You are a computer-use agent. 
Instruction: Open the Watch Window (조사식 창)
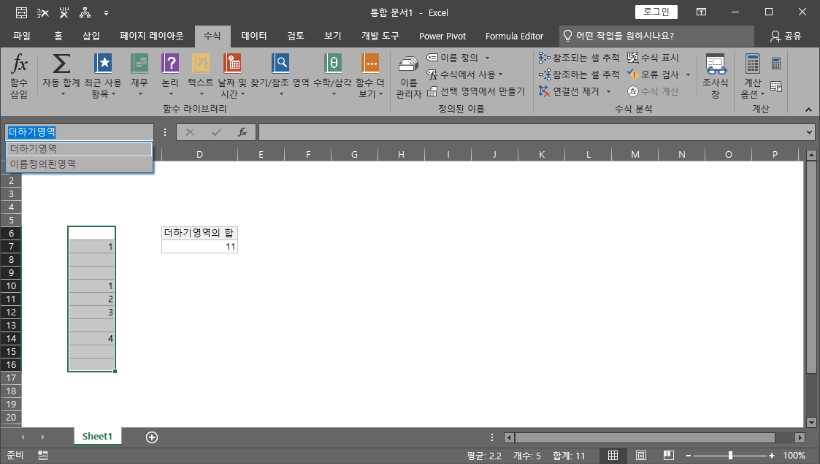click(x=715, y=76)
